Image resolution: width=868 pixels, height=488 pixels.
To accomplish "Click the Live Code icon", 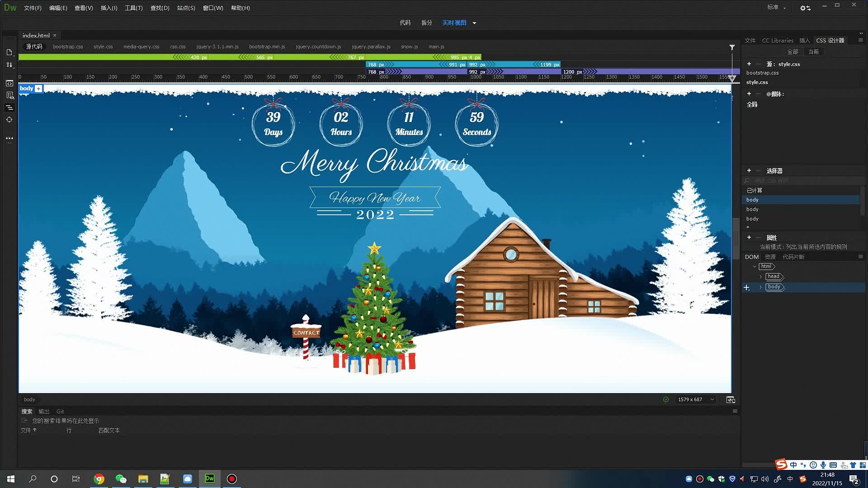I will click(9, 83).
